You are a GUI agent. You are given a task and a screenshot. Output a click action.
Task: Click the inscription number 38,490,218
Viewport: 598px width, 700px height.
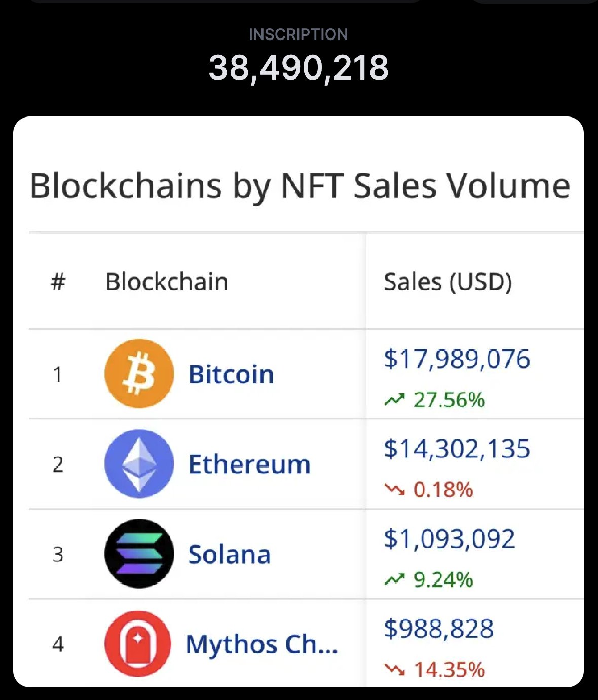(x=298, y=67)
